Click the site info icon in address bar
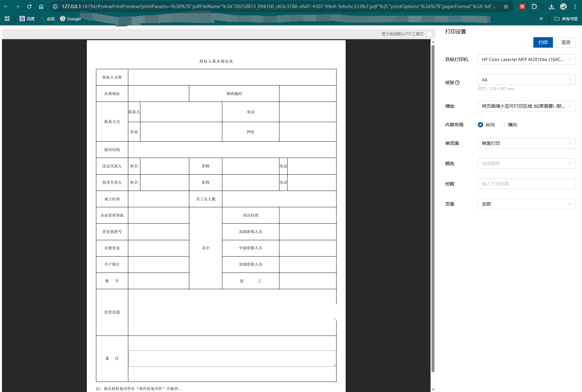Viewport: 582px width, 392px height. [x=55, y=6]
